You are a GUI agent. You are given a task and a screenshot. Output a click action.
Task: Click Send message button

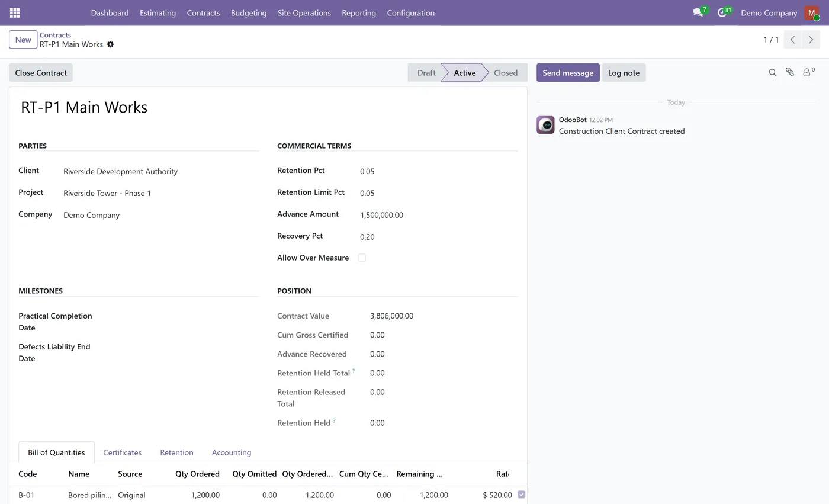click(568, 73)
